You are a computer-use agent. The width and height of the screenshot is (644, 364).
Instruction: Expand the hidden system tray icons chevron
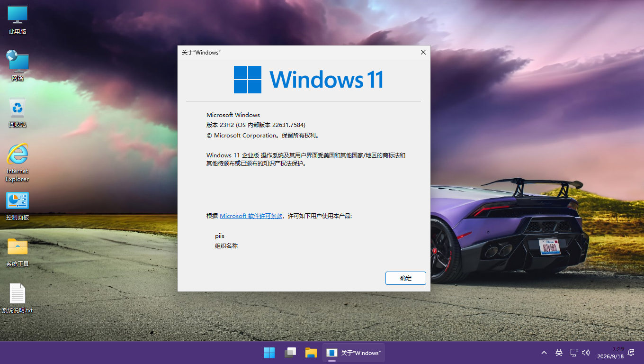(x=544, y=353)
